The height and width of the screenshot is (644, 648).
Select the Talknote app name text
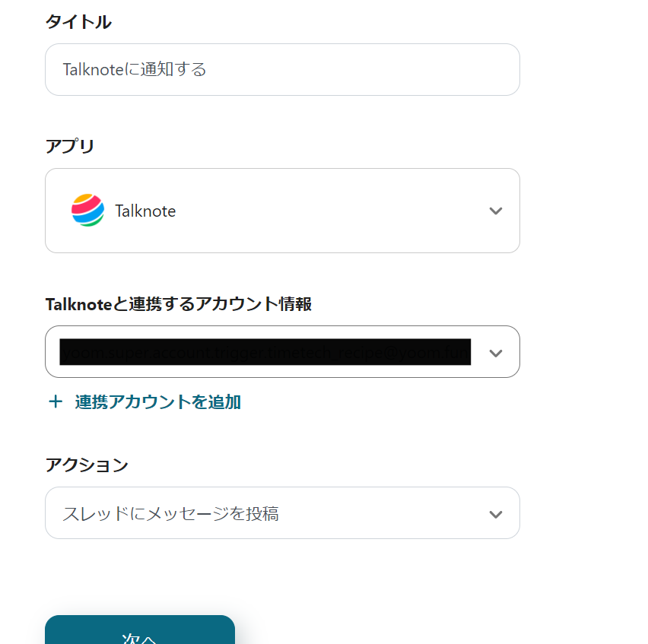pyautogui.click(x=145, y=211)
